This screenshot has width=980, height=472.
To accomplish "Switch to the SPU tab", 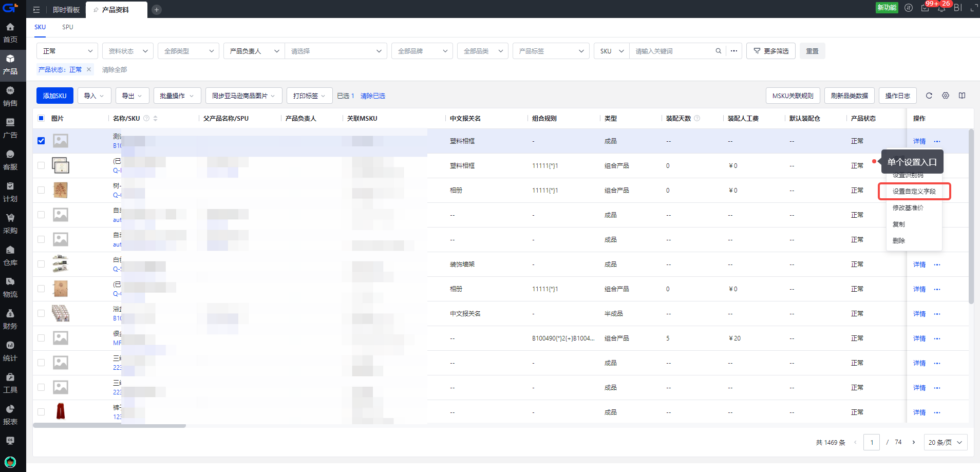I will click(x=67, y=27).
